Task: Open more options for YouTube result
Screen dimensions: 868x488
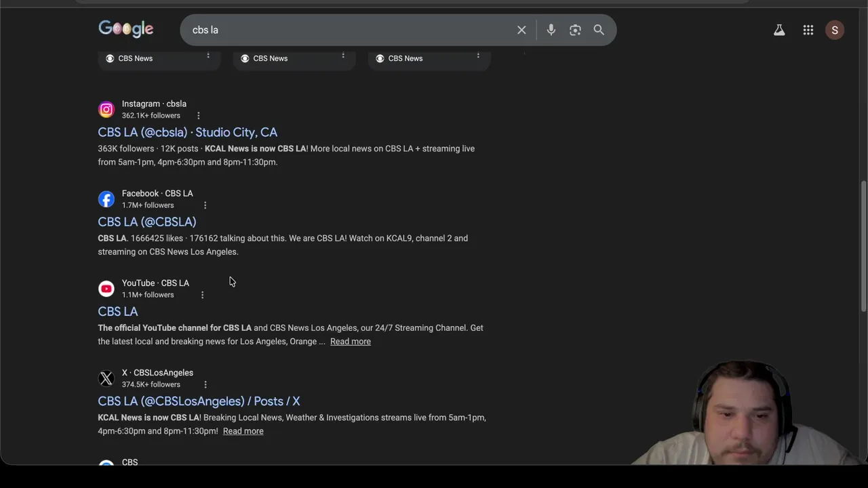Action: [202, 295]
